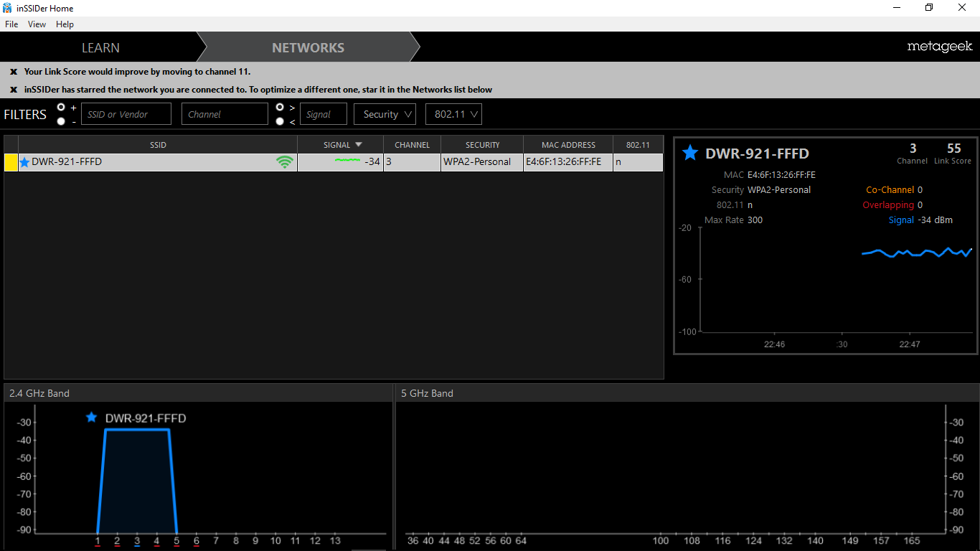This screenshot has width=980, height=551.
Task: Click channel 165 on the 5 GHz axis
Action: (x=912, y=541)
